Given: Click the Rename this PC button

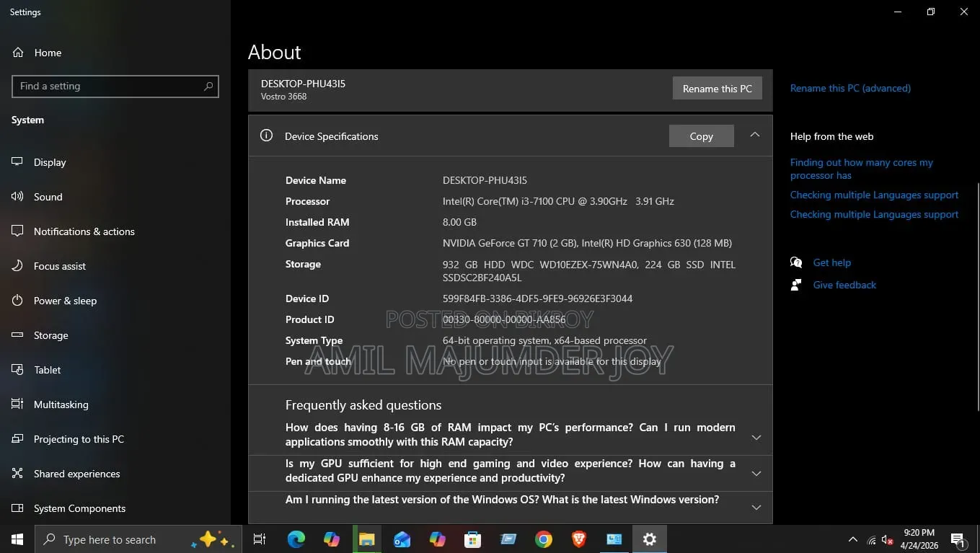Looking at the screenshot, I should tap(718, 89).
